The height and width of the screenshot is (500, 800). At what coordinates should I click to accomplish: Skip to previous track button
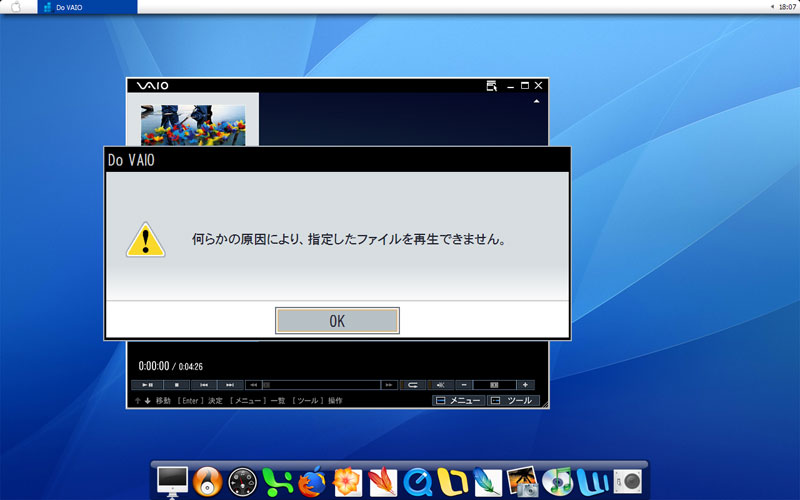(204, 385)
